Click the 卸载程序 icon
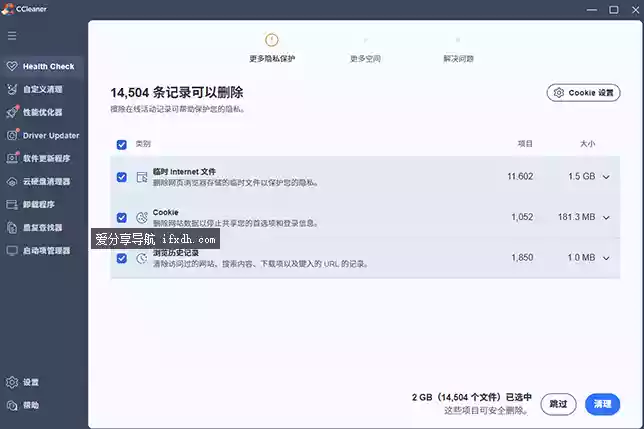 point(12,204)
